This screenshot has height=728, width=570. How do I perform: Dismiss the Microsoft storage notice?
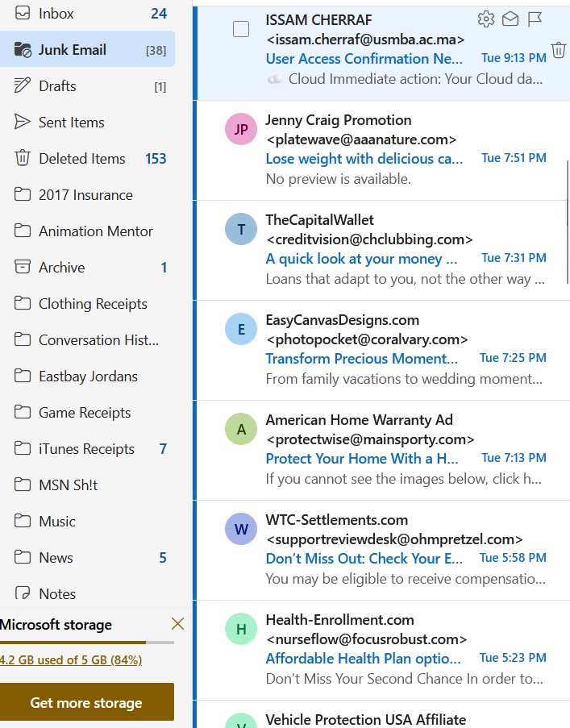click(177, 623)
